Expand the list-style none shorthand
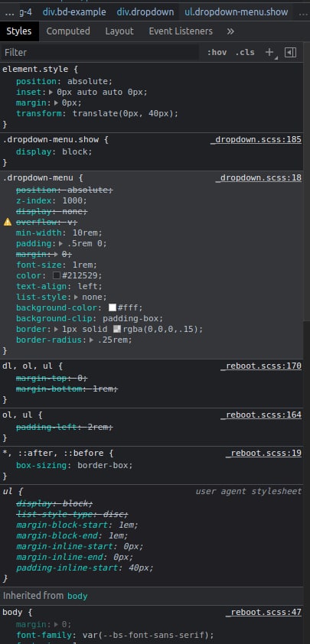 coord(76,297)
